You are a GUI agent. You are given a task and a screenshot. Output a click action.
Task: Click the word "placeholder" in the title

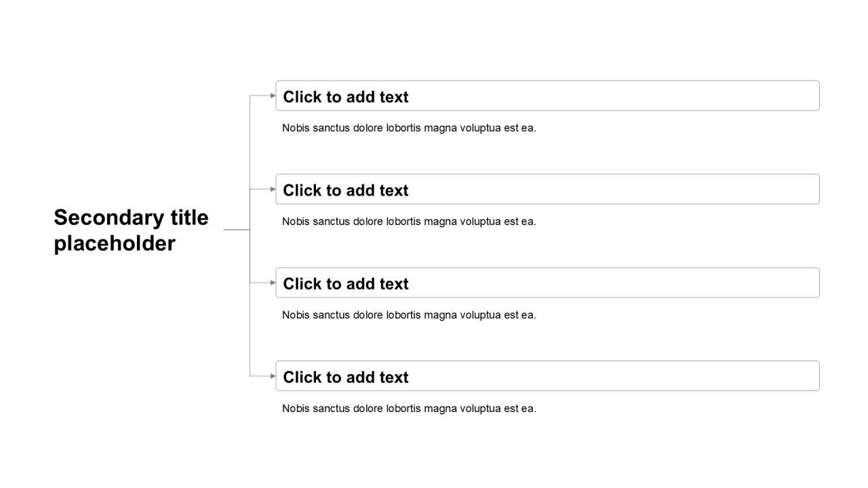pyautogui.click(x=115, y=243)
